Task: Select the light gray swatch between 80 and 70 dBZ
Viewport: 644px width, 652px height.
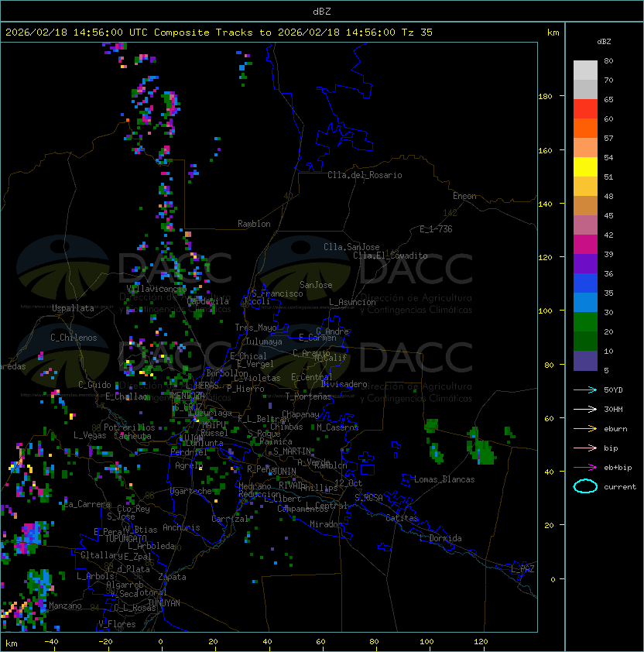Action: [585, 70]
